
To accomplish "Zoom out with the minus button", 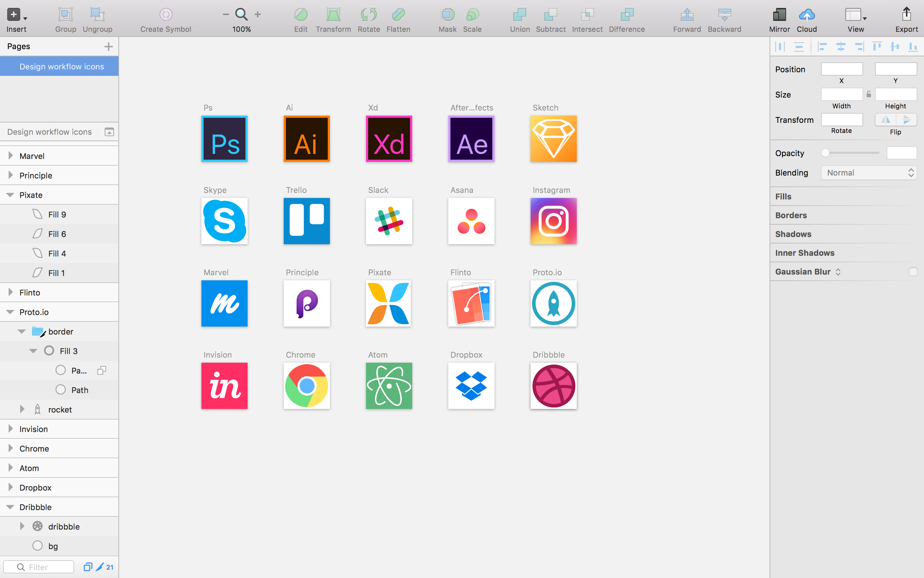I will (x=226, y=14).
